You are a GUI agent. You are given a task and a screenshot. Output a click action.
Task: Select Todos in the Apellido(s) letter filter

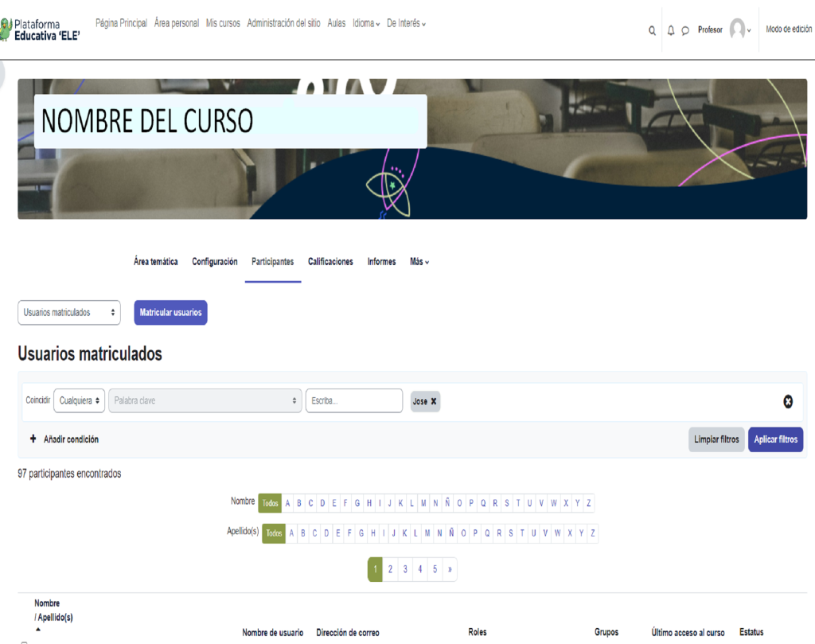(x=274, y=533)
